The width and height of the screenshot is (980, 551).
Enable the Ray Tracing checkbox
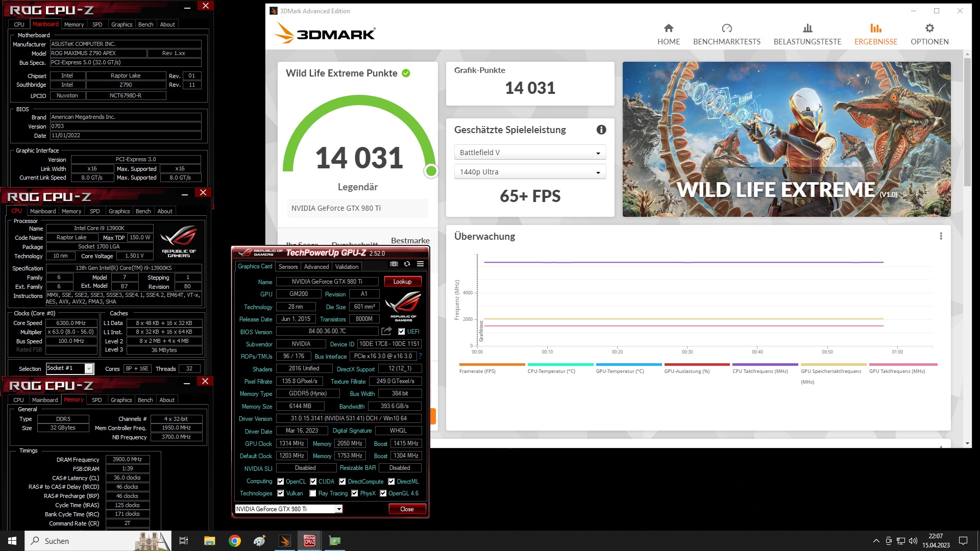pyautogui.click(x=312, y=493)
